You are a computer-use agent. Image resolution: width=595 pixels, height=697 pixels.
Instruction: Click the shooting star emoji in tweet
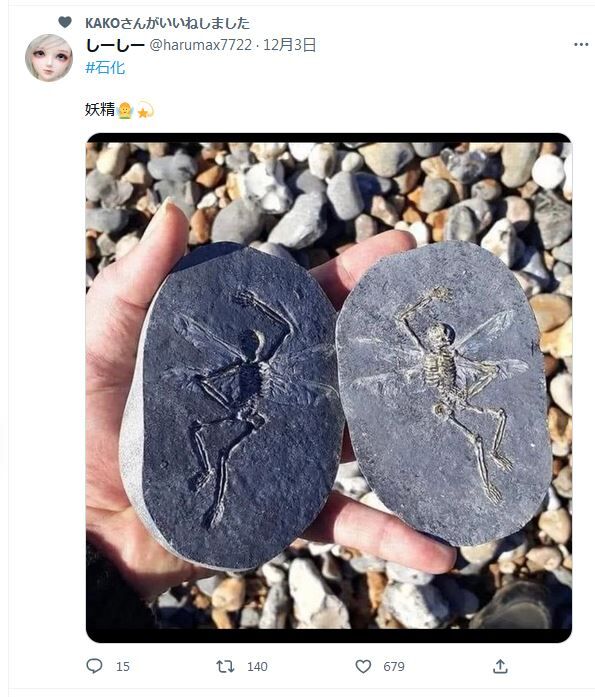[145, 110]
